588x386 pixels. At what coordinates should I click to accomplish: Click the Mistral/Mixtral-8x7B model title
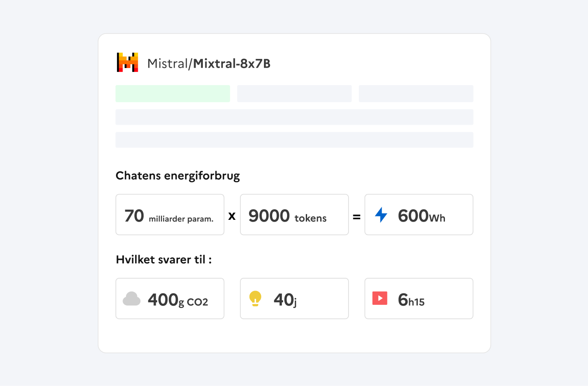(209, 64)
